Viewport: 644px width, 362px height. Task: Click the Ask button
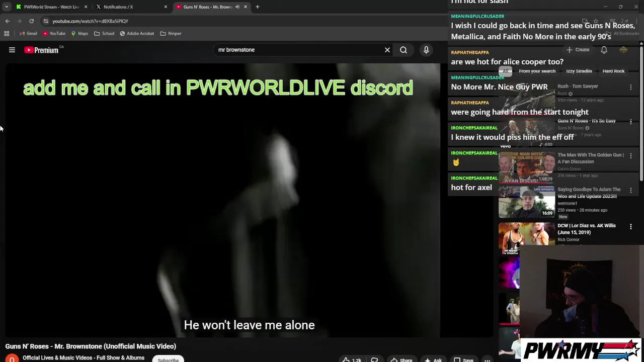click(433, 360)
